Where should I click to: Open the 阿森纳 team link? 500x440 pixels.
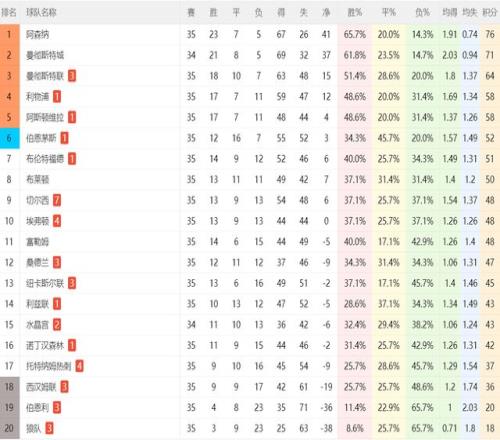click(38, 34)
